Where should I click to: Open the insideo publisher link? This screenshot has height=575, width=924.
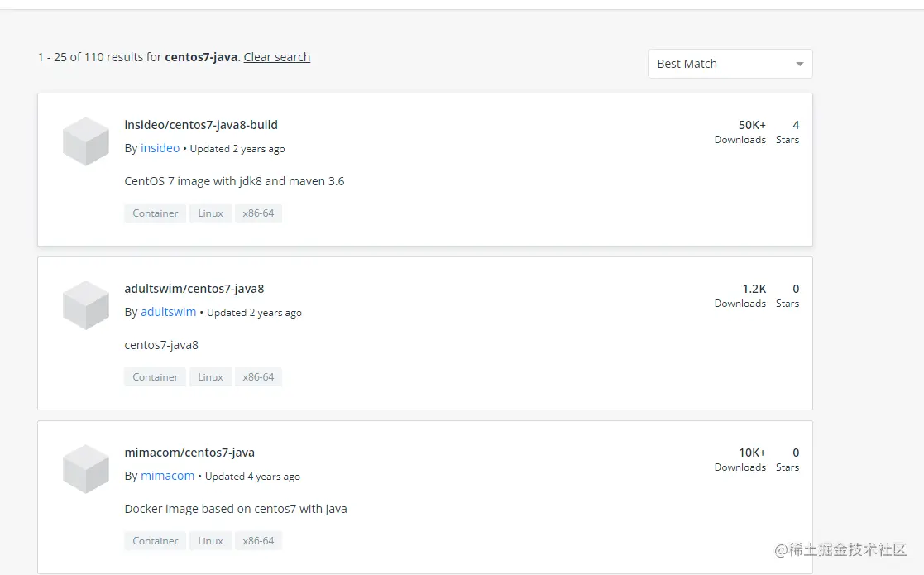point(160,148)
